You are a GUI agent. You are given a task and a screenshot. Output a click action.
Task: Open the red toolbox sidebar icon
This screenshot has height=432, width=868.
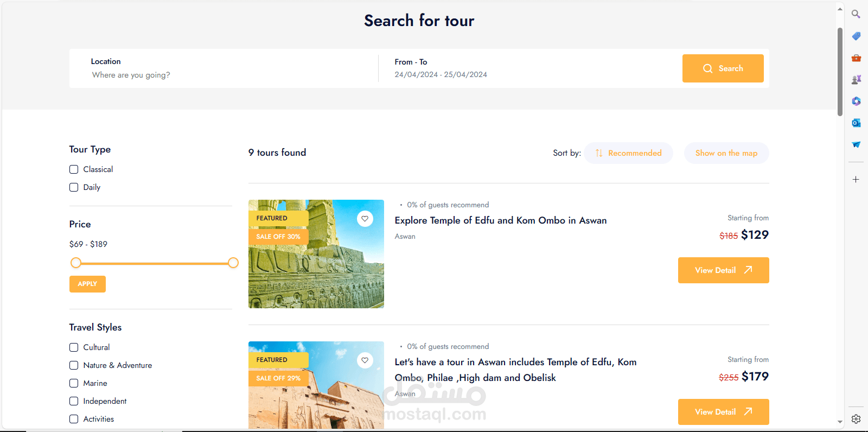pos(856,58)
